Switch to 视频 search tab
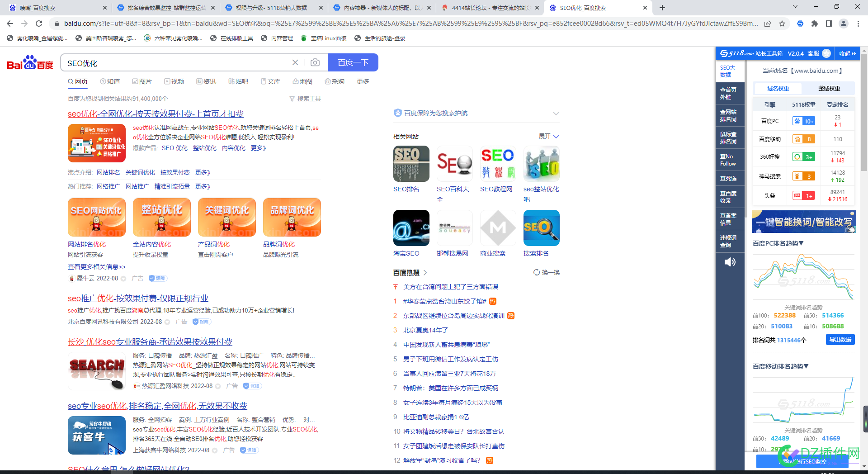The width and height of the screenshot is (868, 474). tap(174, 81)
